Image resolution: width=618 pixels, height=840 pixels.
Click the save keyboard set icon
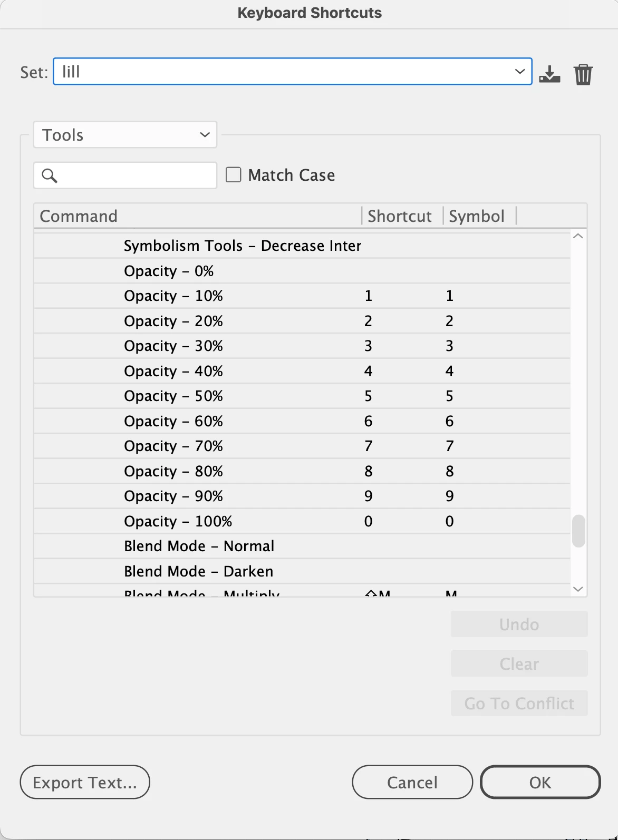(x=549, y=74)
